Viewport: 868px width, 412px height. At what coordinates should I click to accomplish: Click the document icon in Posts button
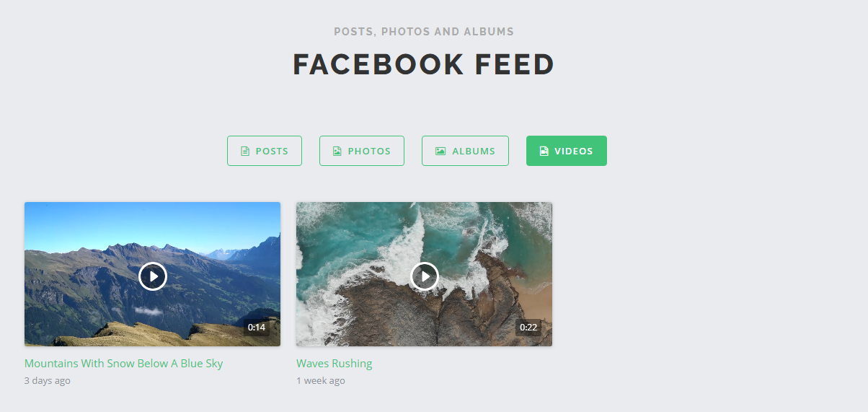click(x=245, y=152)
